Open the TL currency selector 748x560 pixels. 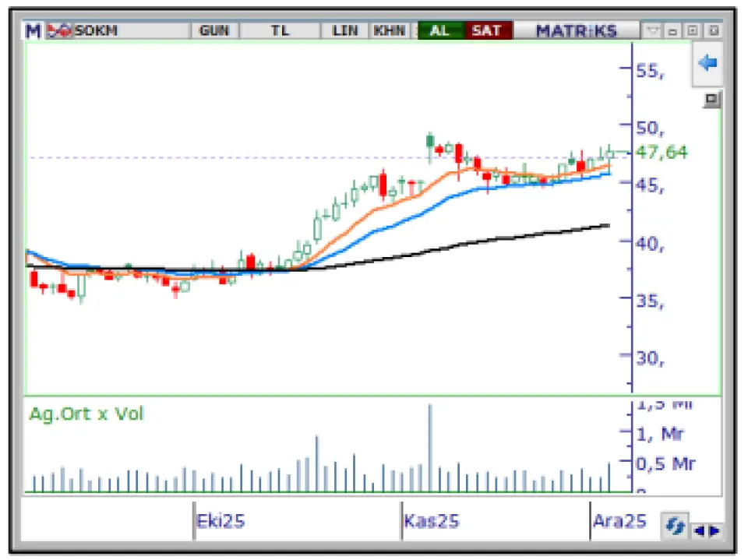[280, 31]
